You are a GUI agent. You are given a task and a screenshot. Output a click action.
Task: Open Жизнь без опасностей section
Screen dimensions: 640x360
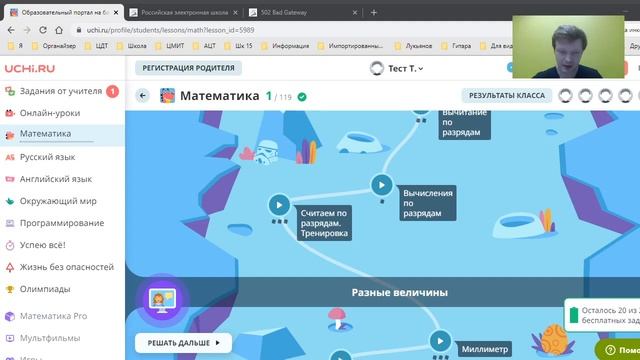tap(67, 267)
